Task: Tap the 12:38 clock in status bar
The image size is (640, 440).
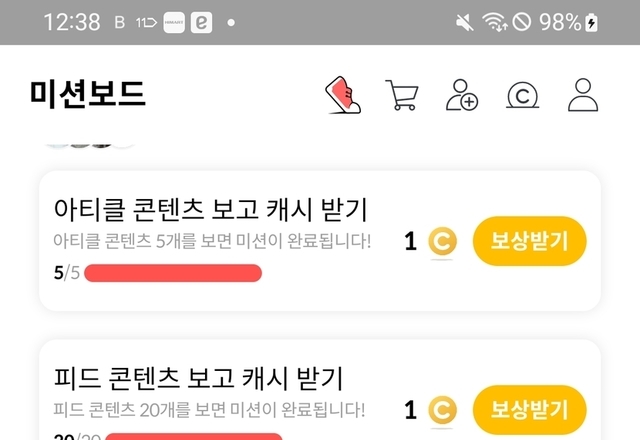Action: (x=73, y=22)
